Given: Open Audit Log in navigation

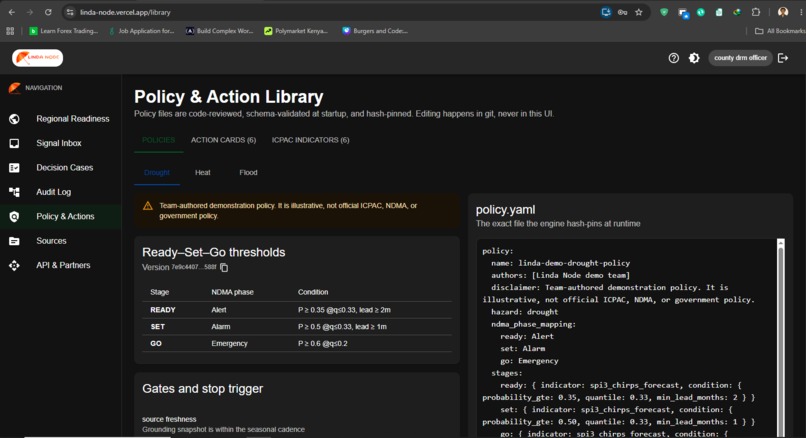Looking at the screenshot, I should coord(61,192).
